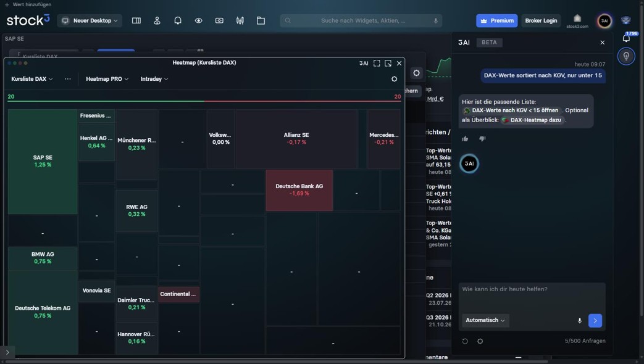Click the AI chat text input field

532,296
